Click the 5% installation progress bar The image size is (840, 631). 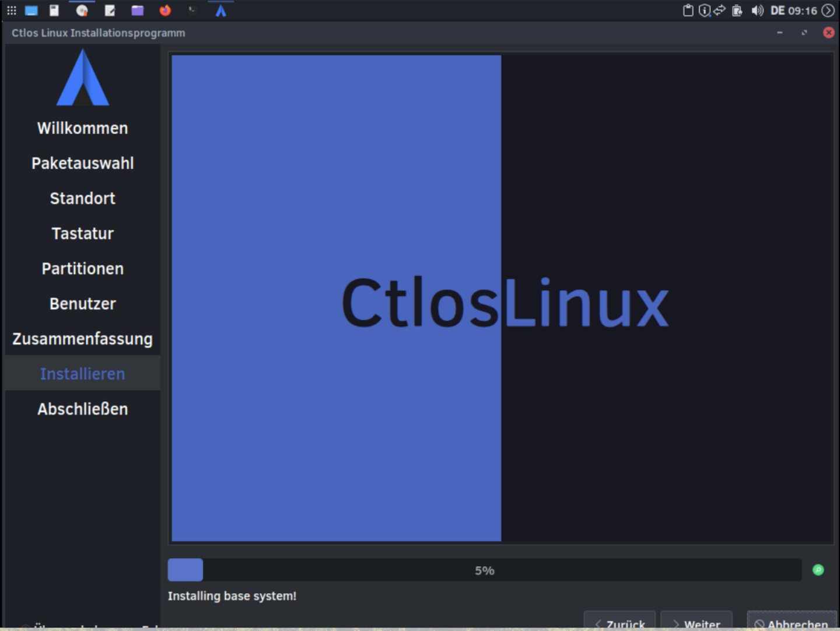click(x=484, y=570)
